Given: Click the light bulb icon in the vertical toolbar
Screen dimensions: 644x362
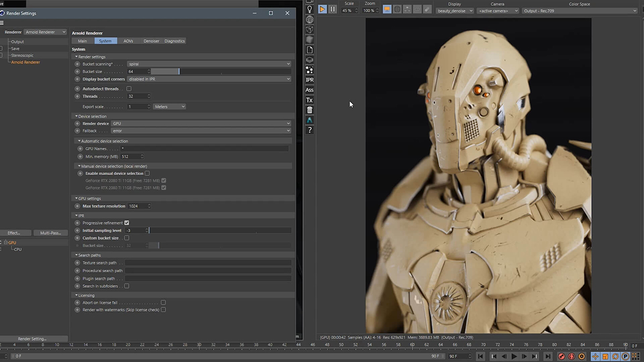Looking at the screenshot, I should [x=310, y=10].
